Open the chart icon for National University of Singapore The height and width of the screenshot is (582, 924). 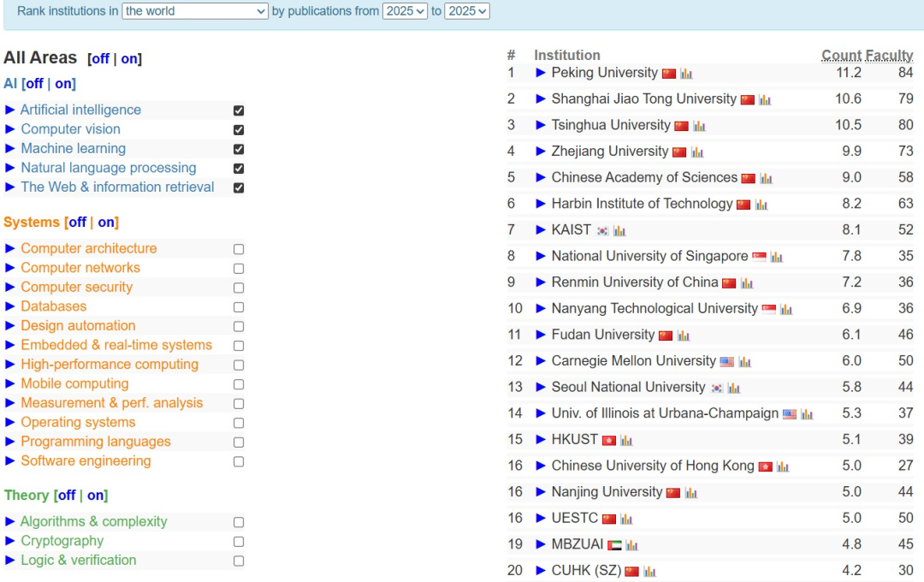[777, 257]
